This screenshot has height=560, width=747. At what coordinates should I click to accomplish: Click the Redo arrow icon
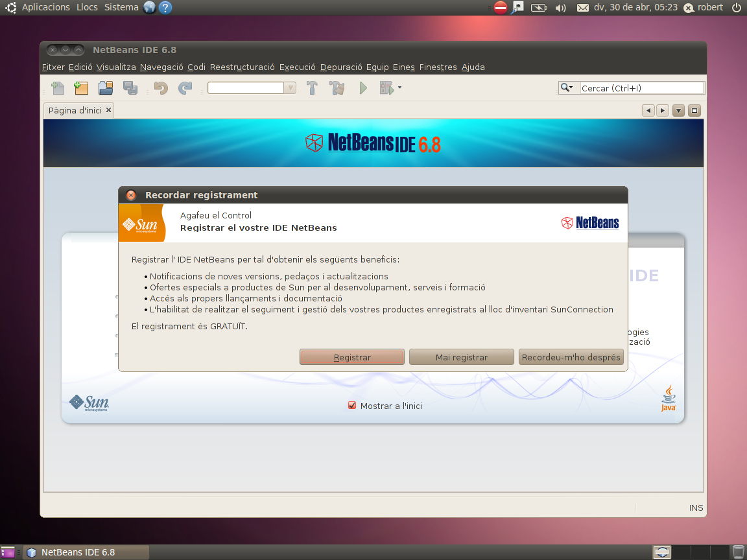pos(185,88)
